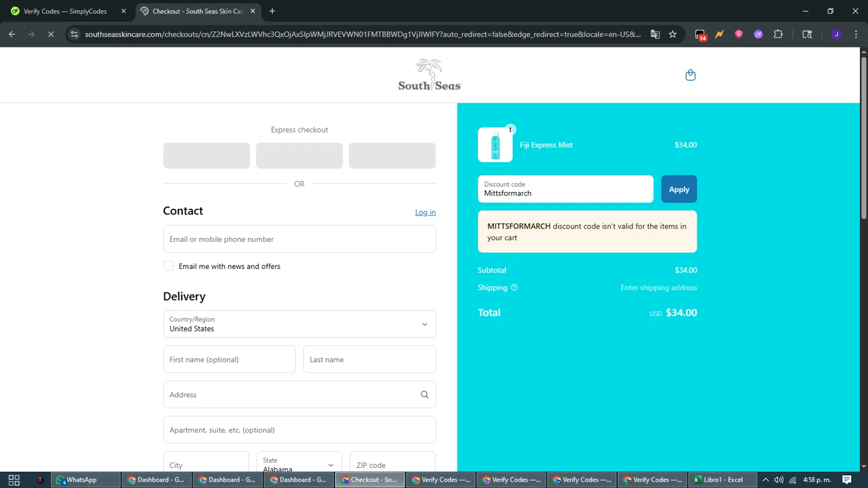Focus the ZIP code field

pos(393,462)
